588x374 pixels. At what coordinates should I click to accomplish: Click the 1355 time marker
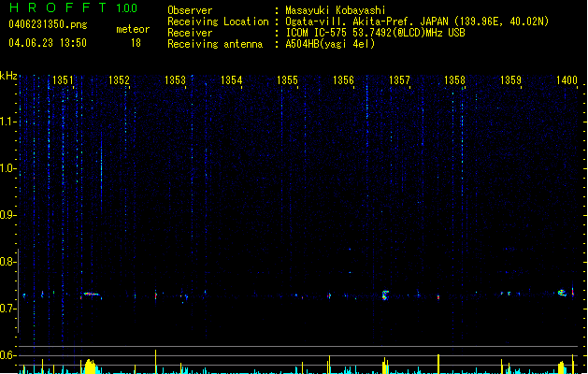pos(287,80)
